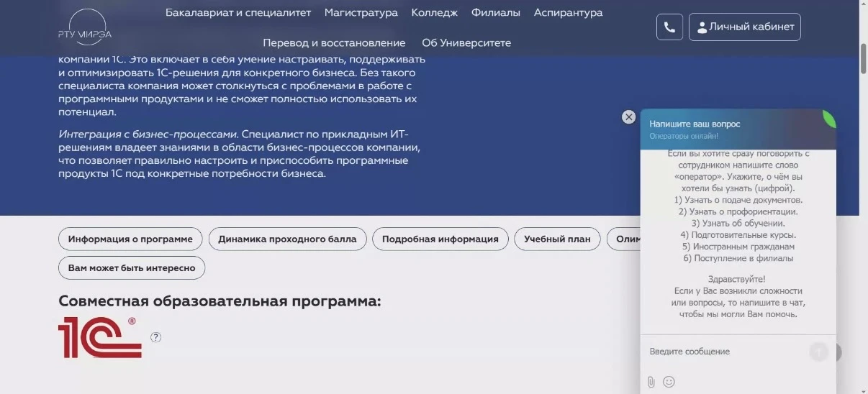This screenshot has height=394, width=868.
Task: Jump to Учебный план section
Action: (x=557, y=239)
